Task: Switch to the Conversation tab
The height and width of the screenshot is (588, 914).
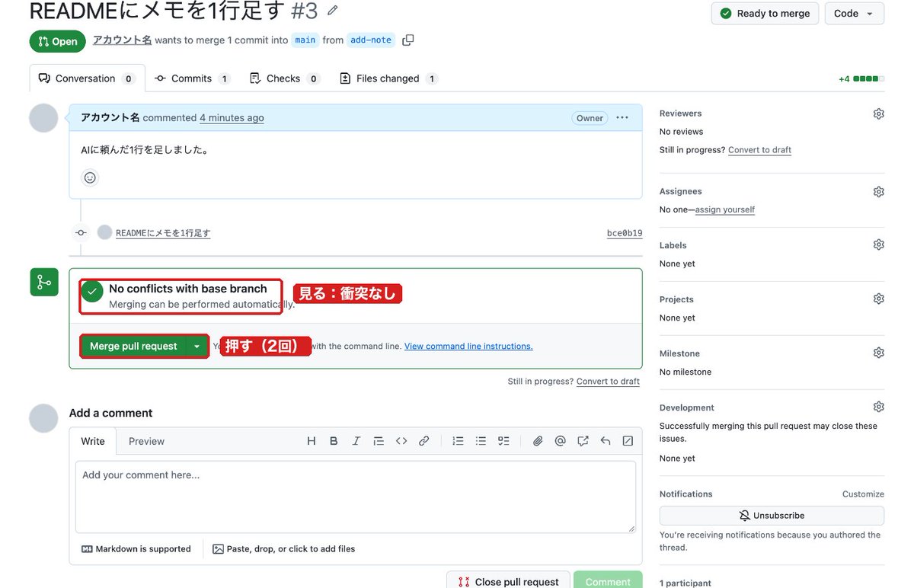Action: tap(87, 78)
